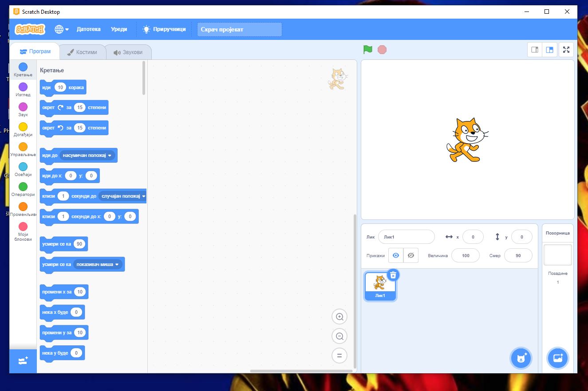Select the Звук block category
This screenshot has width=588, height=391.
pyautogui.click(x=23, y=109)
